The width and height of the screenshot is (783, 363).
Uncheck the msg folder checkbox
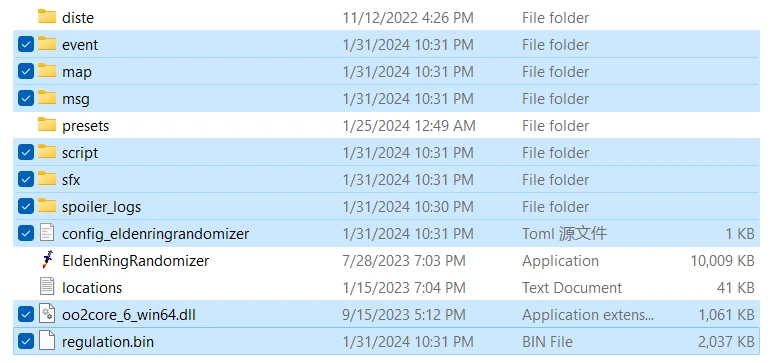click(25, 98)
